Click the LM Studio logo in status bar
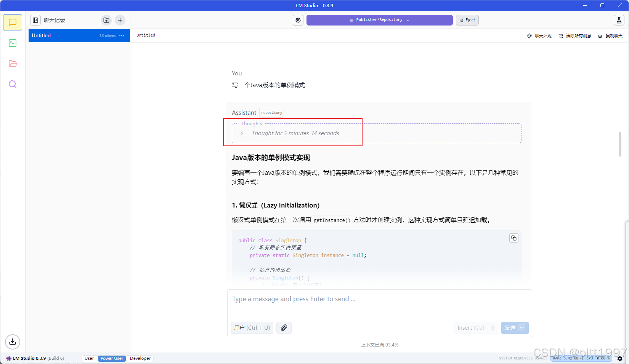Viewport: 629px width, 364px height. [9, 358]
